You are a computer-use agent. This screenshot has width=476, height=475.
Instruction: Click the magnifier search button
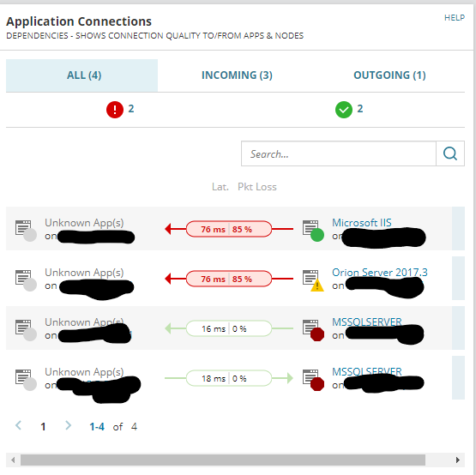tap(450, 153)
